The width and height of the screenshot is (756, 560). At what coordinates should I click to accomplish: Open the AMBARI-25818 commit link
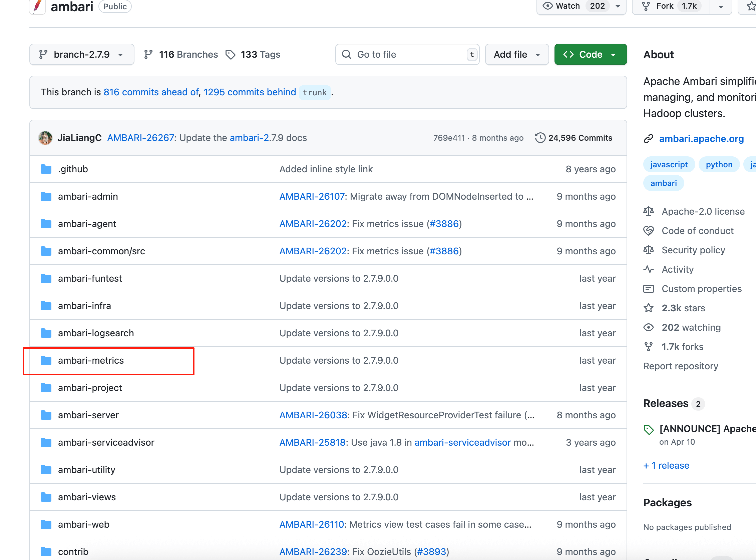click(313, 443)
